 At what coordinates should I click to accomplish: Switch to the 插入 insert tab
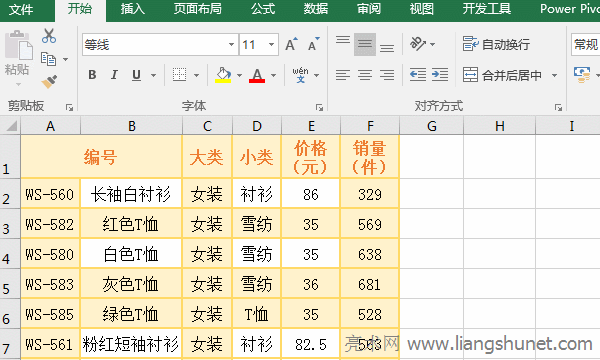pyautogui.click(x=132, y=9)
